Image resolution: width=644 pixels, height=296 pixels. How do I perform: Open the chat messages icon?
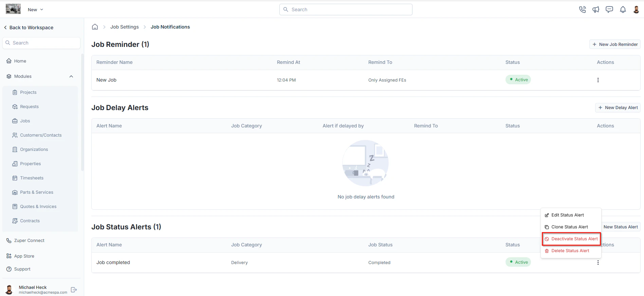[x=609, y=10]
